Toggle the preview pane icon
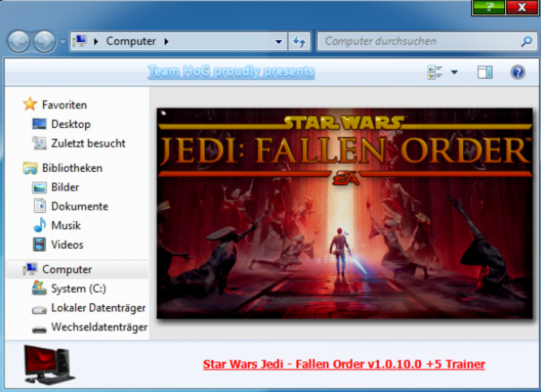 pos(485,72)
